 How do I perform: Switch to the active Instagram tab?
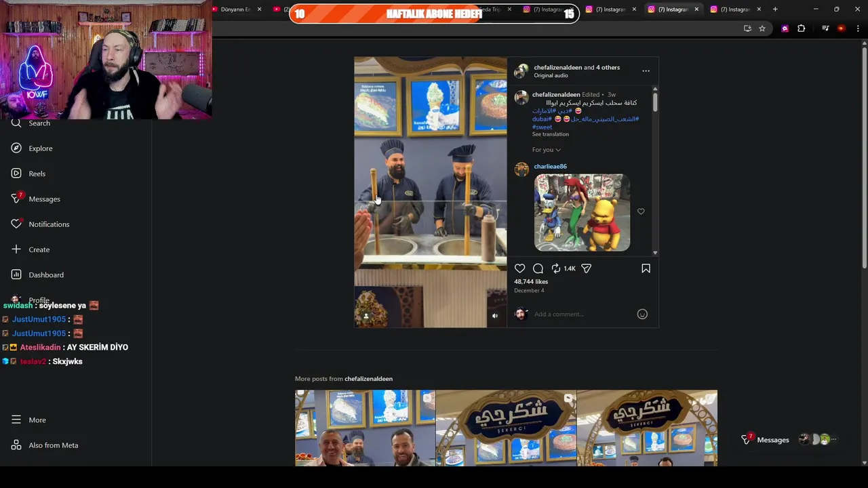[x=672, y=9]
